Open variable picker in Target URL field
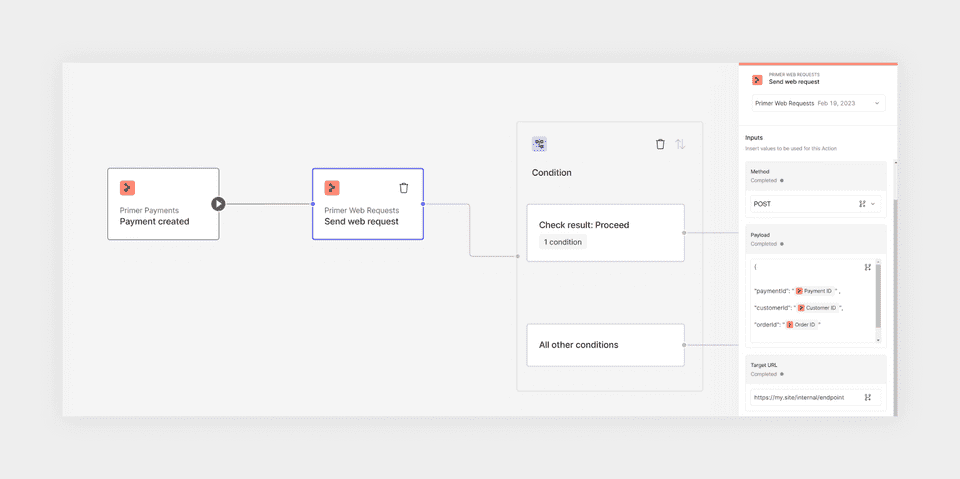 click(868, 398)
